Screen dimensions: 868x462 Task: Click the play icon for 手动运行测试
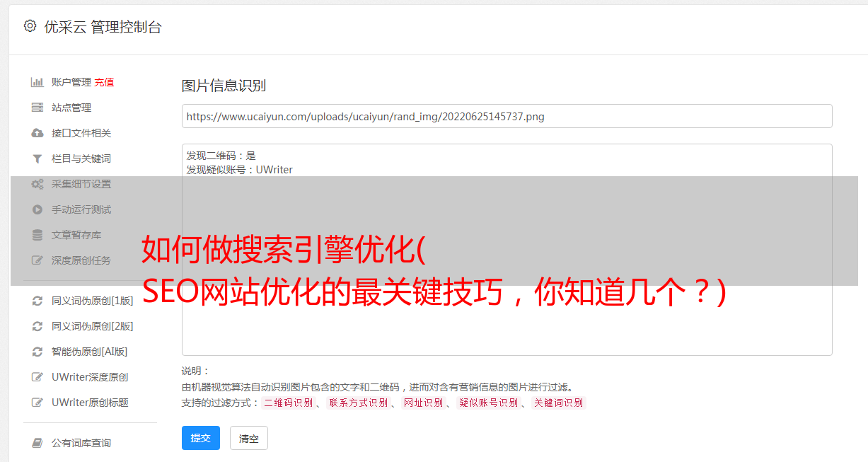pos(37,209)
